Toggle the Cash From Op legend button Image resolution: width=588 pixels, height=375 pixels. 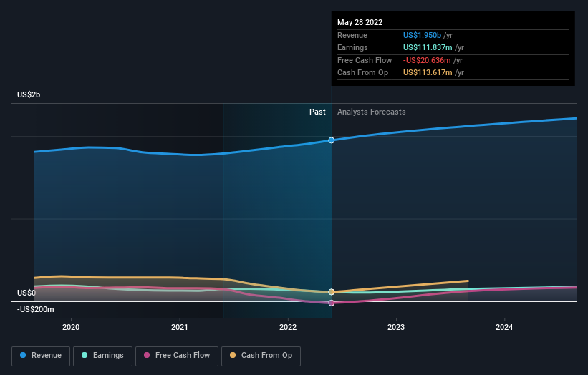click(x=261, y=356)
